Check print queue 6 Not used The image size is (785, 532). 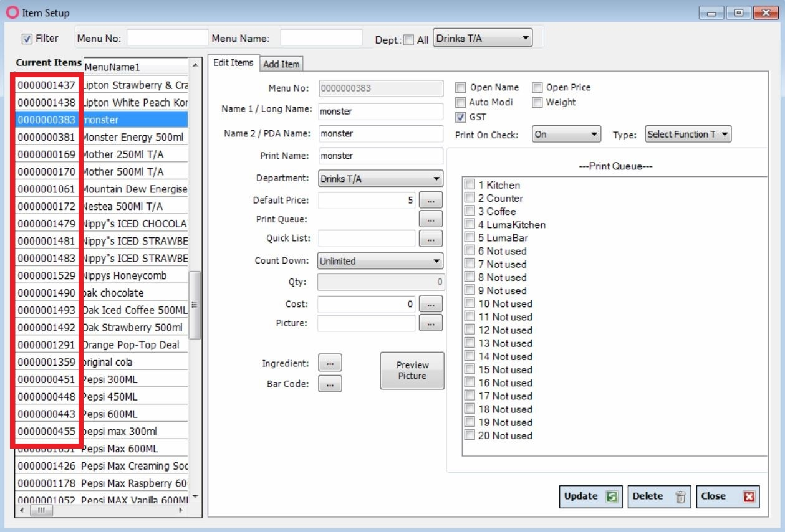pos(470,250)
